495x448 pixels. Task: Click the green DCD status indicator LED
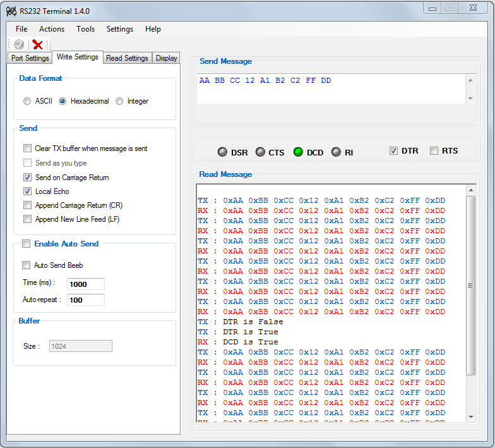(298, 152)
